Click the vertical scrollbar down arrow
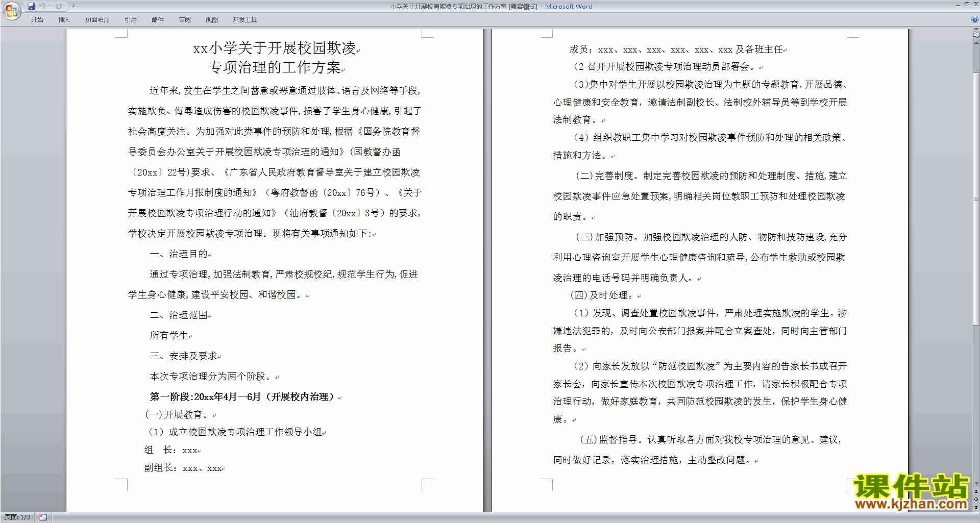 (x=976, y=484)
